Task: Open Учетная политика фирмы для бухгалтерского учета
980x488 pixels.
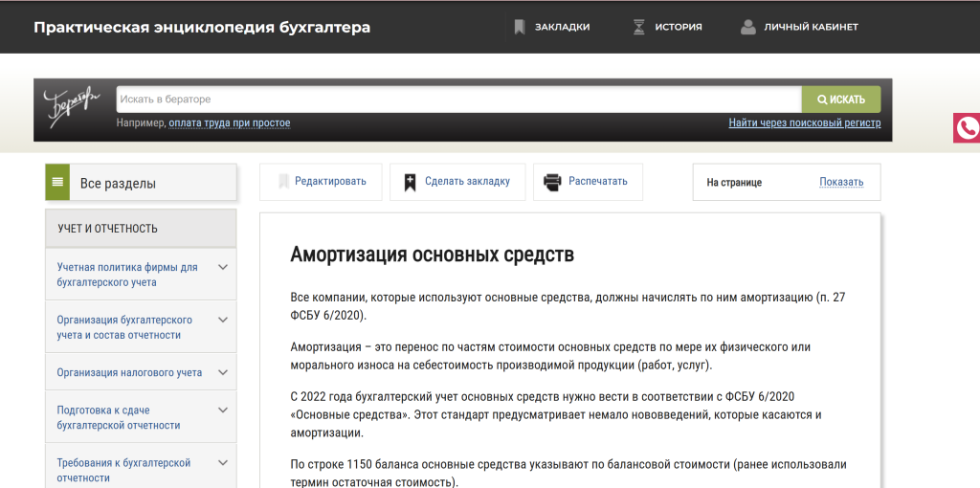Action: click(127, 275)
